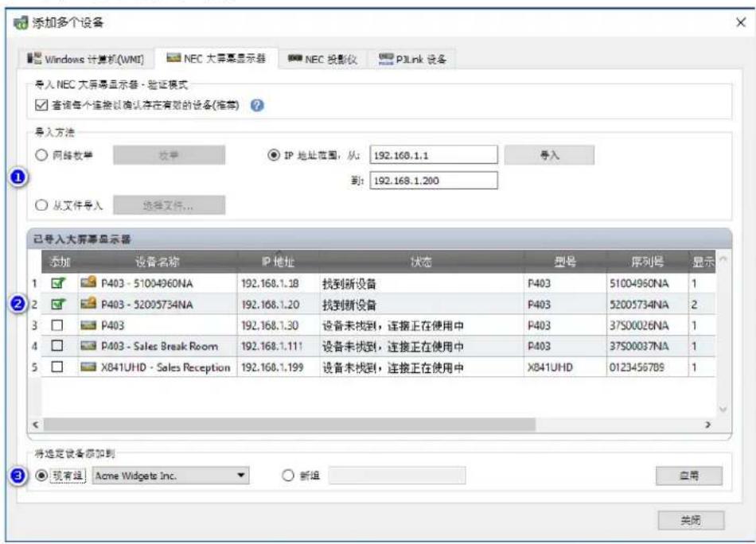
Task: Sort by the 状态 column header
Action: (x=422, y=262)
